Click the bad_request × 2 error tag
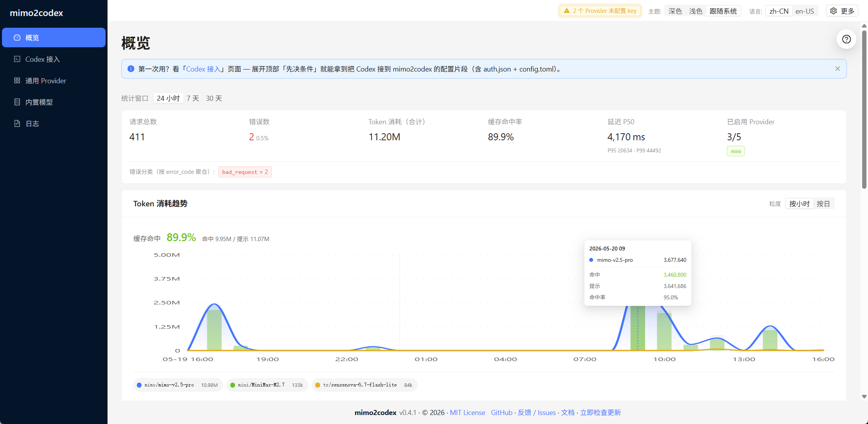 coord(245,172)
